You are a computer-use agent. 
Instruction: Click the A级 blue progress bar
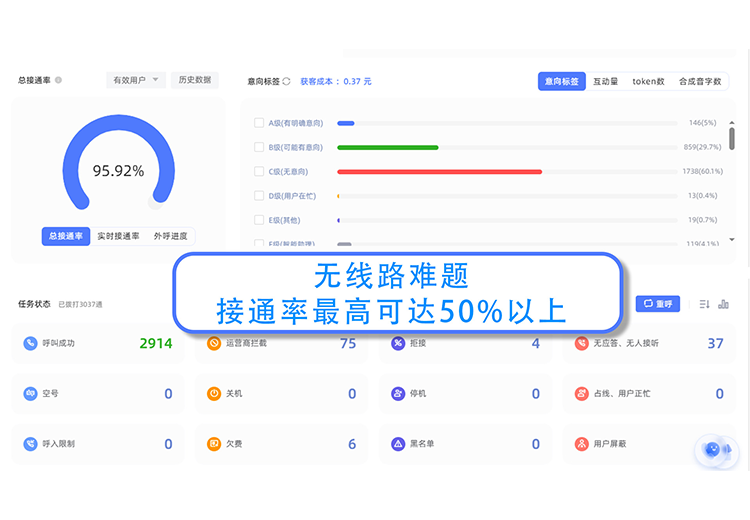click(x=346, y=123)
